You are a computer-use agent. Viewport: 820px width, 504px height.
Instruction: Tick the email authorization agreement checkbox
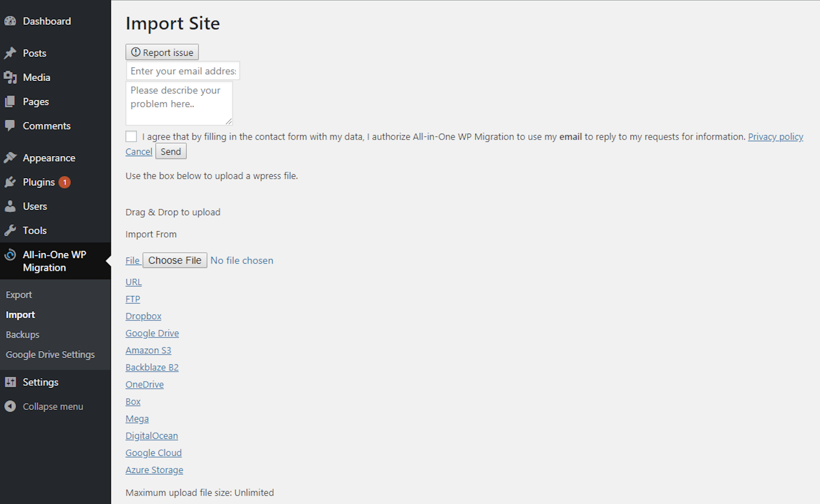(131, 136)
